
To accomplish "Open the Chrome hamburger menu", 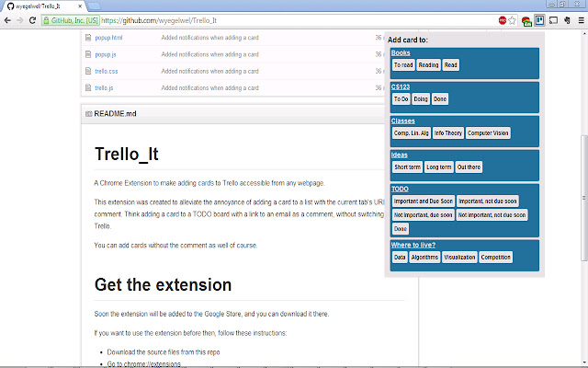I will point(580,19).
